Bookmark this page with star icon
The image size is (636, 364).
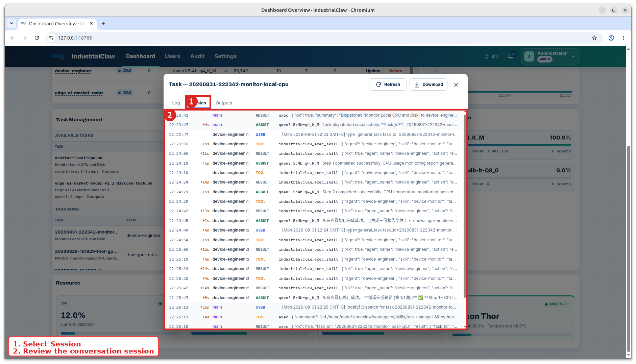(x=594, y=38)
